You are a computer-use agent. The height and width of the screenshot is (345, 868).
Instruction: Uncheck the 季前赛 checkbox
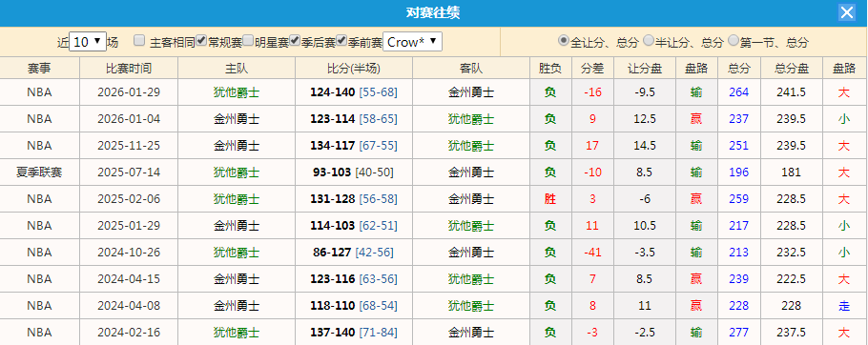coord(341,40)
